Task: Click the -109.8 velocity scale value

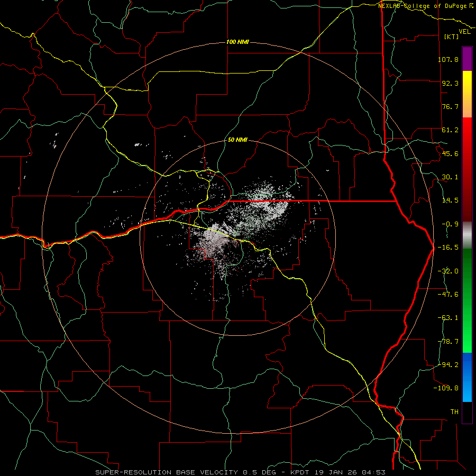Action: coord(446,388)
